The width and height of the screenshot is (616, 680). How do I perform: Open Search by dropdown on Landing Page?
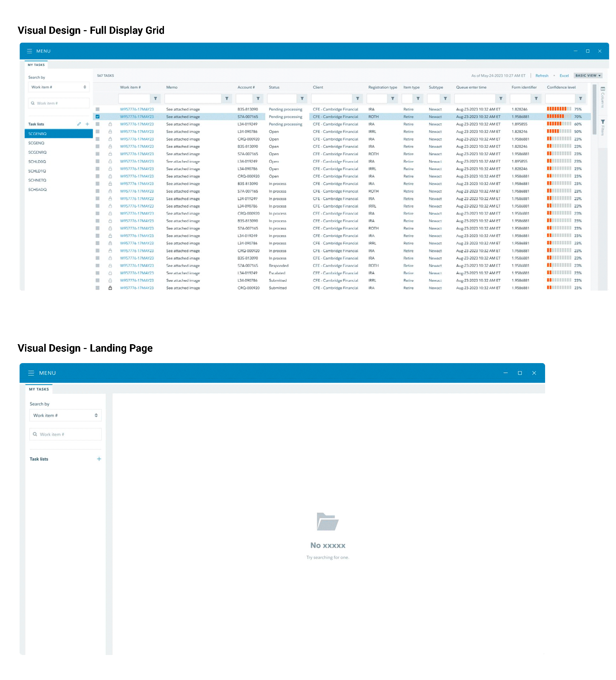coord(65,416)
